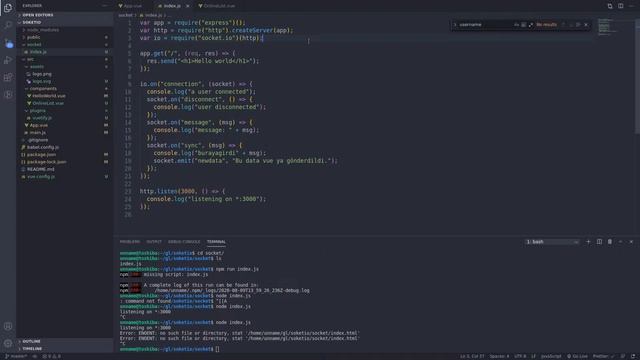
Task: Open the Manage gear icon
Action: coord(8,343)
